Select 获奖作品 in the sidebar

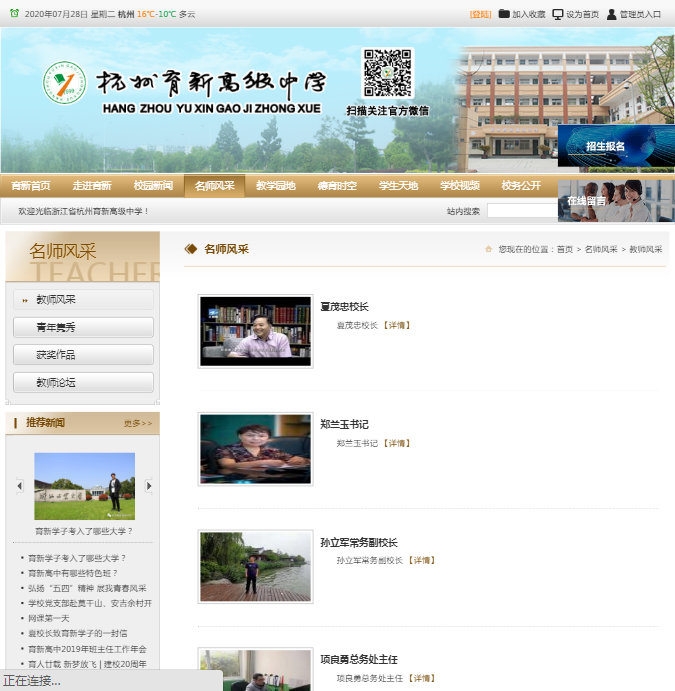click(83, 354)
